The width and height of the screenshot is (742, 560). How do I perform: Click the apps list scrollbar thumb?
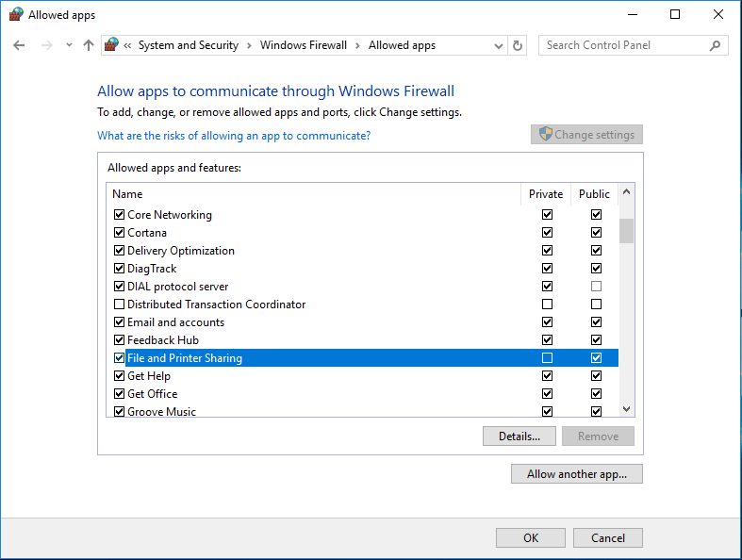tap(627, 230)
